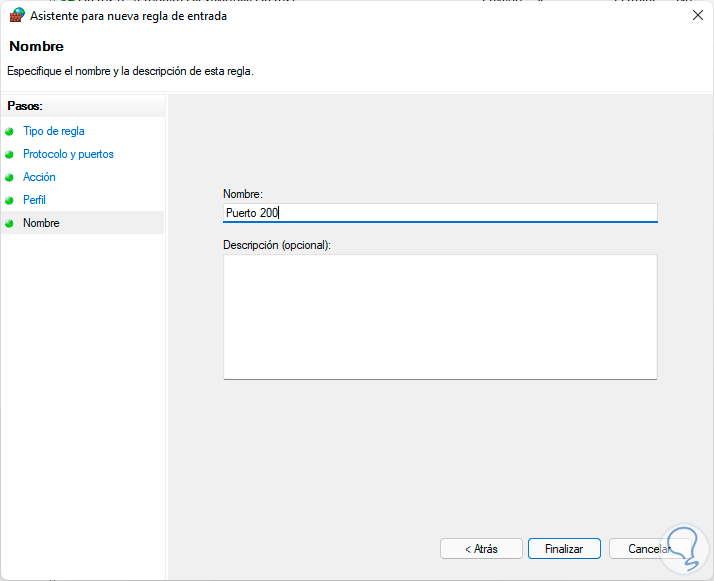The width and height of the screenshot is (714, 581).
Task: Click the green dot beside Acción
Action: click(x=11, y=177)
